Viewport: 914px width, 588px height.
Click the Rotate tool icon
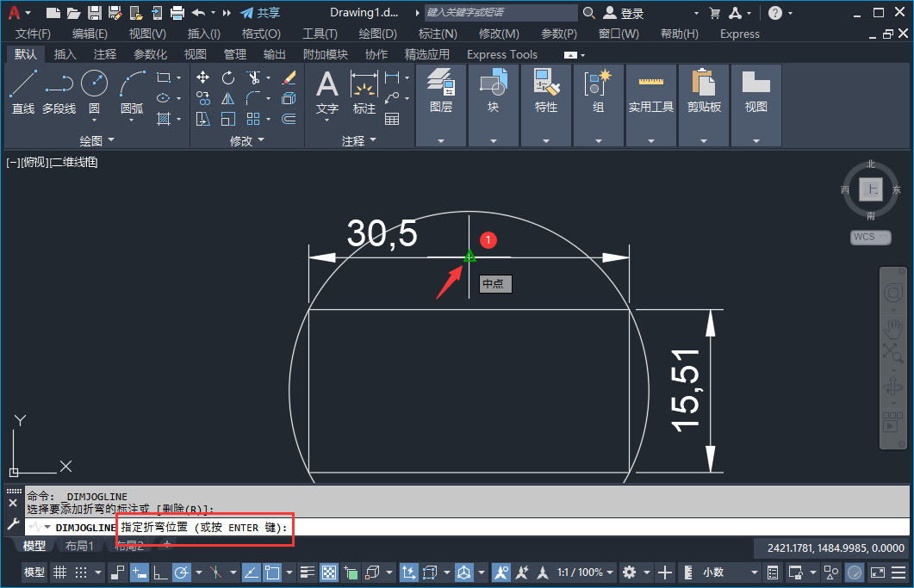[228, 77]
